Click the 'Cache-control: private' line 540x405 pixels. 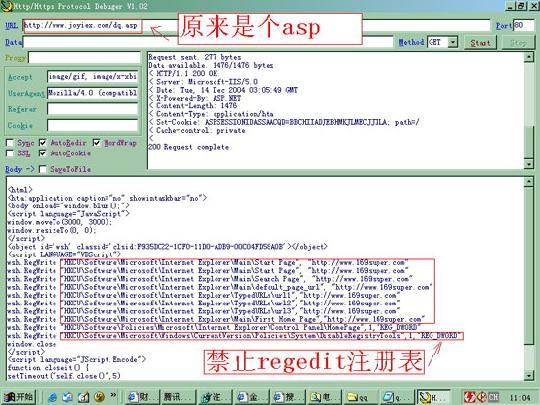pos(197,131)
